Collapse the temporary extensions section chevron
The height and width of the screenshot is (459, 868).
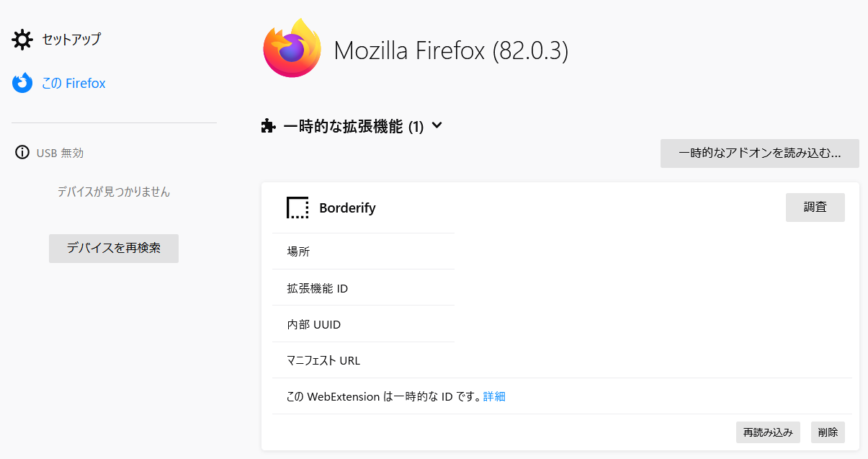(437, 126)
